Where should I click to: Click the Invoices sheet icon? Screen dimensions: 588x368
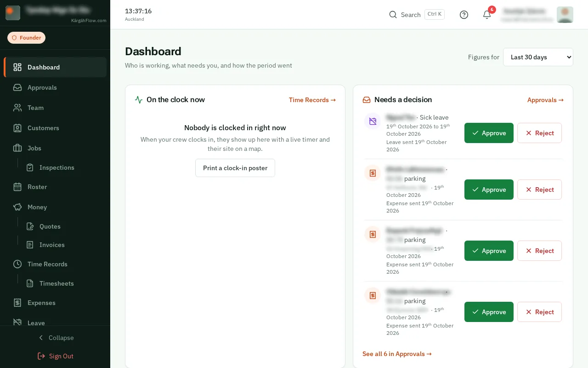pyautogui.click(x=30, y=245)
